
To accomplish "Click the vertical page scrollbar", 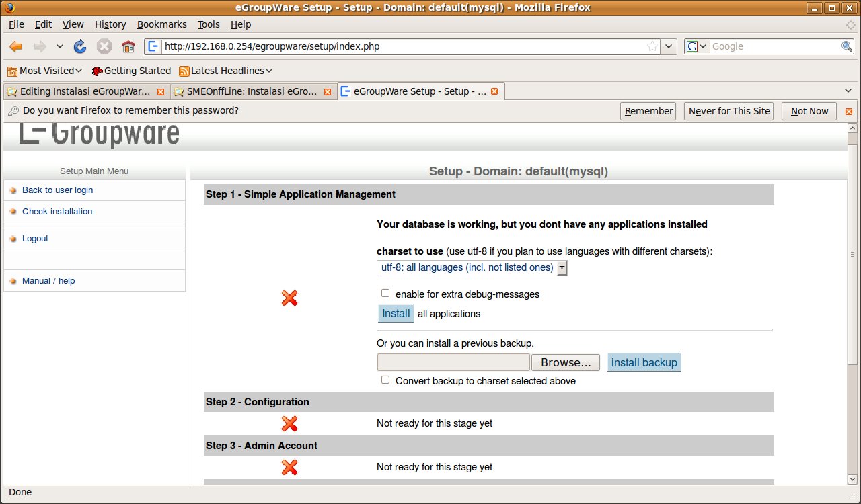I will pyautogui.click(x=852, y=302).
